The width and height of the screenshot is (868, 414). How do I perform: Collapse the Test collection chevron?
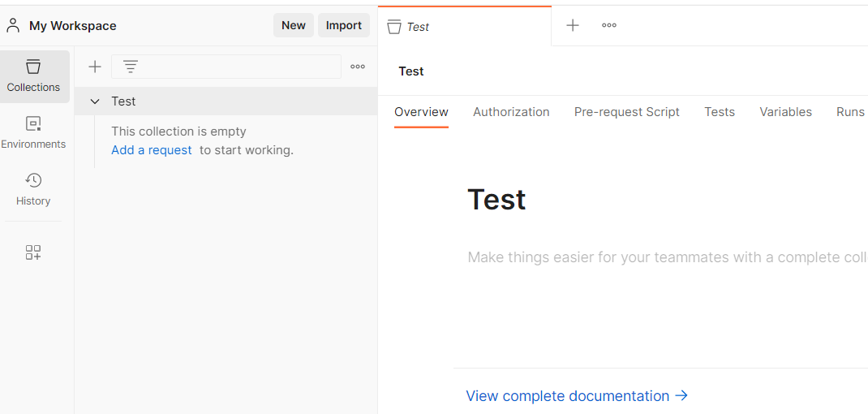point(95,101)
